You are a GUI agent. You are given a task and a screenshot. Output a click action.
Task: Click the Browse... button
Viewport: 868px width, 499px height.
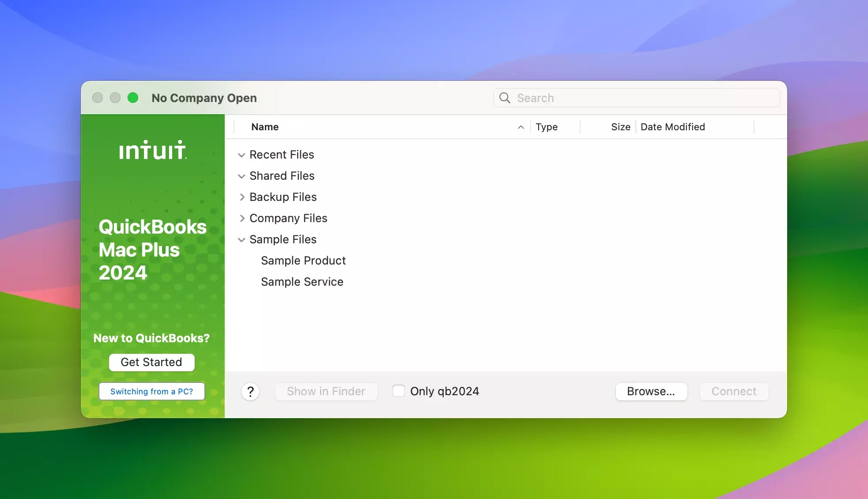click(651, 391)
